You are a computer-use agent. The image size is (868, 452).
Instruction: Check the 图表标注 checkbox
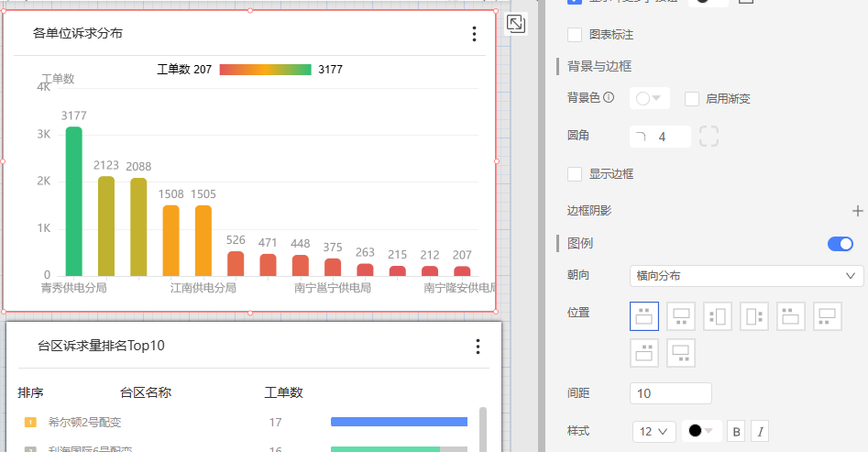coord(576,35)
